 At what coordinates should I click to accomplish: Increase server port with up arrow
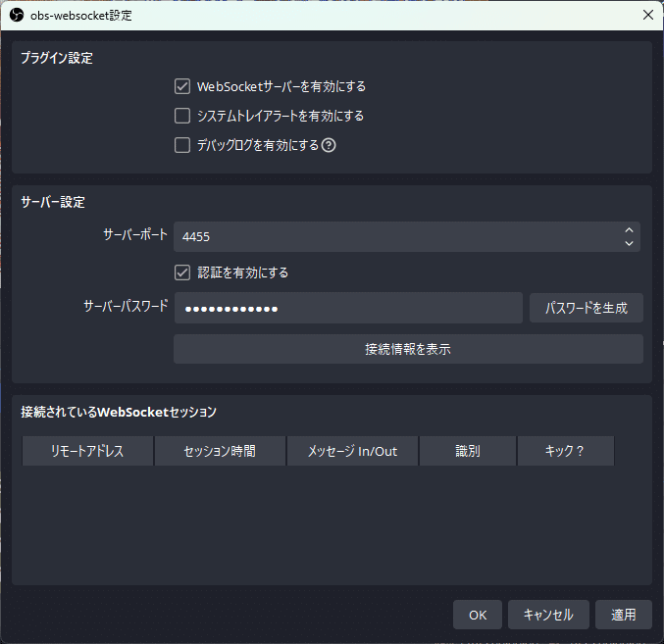pos(629,229)
